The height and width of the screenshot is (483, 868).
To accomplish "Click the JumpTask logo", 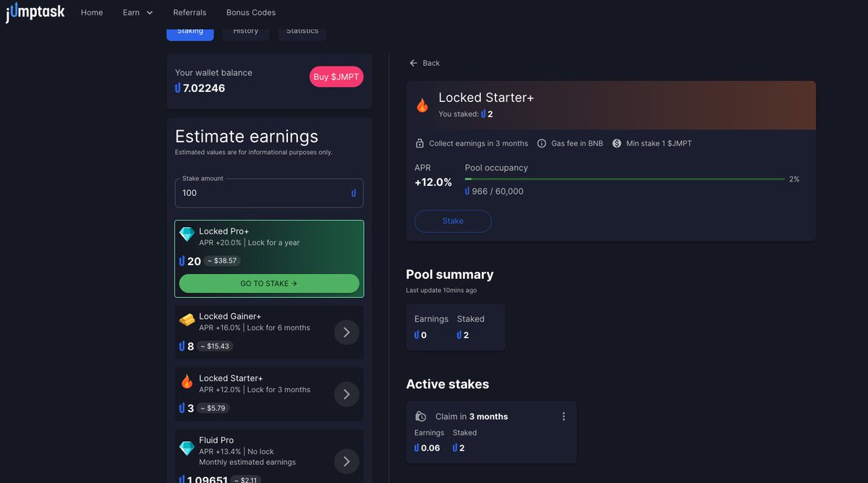I will coord(35,12).
